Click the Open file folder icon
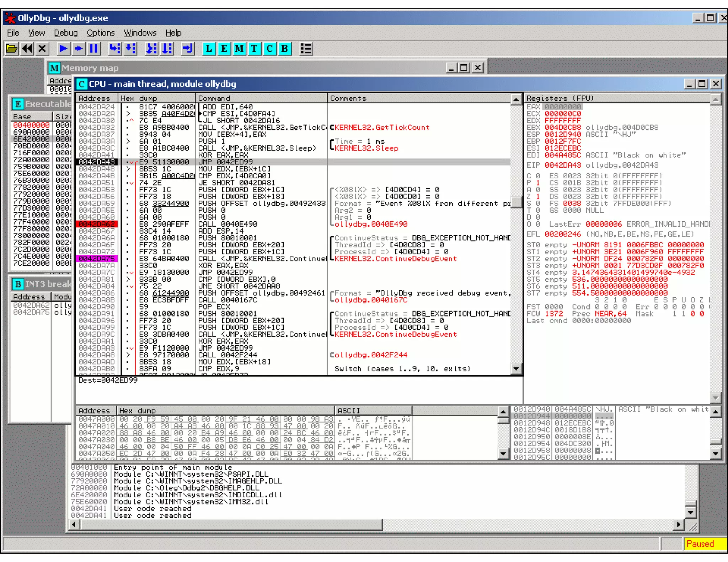728x562 pixels. tap(12, 48)
